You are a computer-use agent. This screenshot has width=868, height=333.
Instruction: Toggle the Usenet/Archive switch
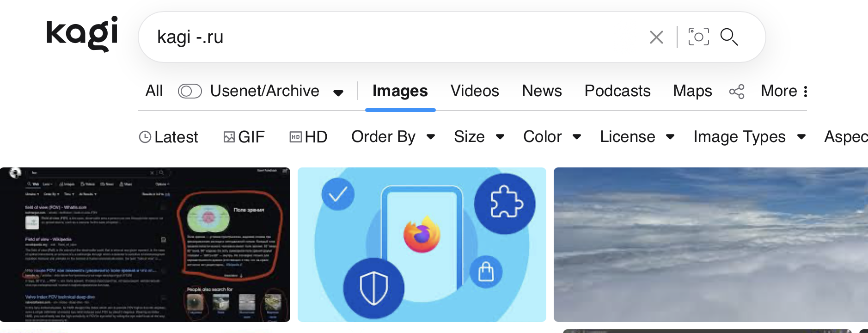[x=189, y=91]
